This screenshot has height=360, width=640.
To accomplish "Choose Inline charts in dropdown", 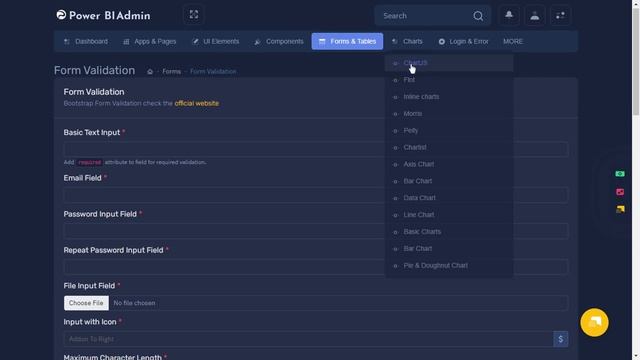I will tap(449, 97).
